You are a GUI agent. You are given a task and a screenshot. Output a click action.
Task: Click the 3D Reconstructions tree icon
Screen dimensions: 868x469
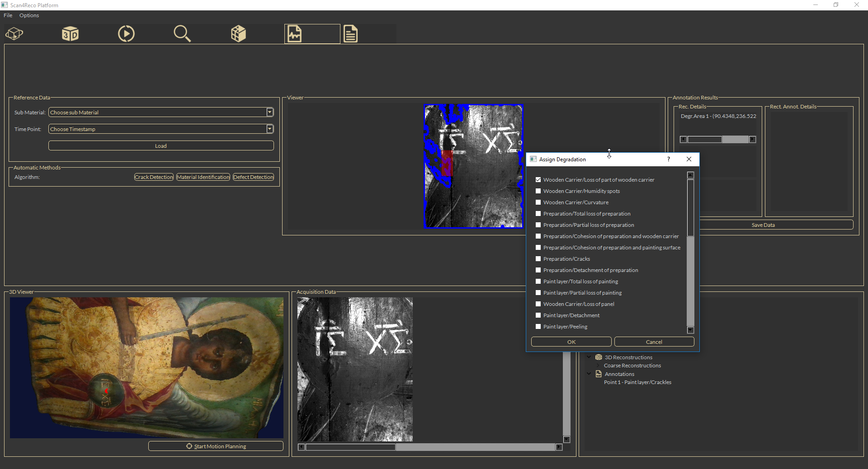tap(599, 357)
